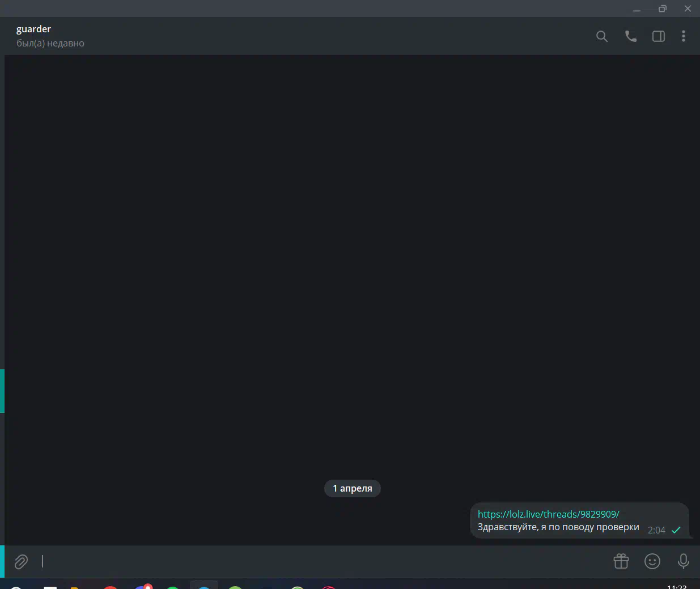This screenshot has height=589, width=700.
Task: Toggle the right info side panel
Action: tap(658, 36)
